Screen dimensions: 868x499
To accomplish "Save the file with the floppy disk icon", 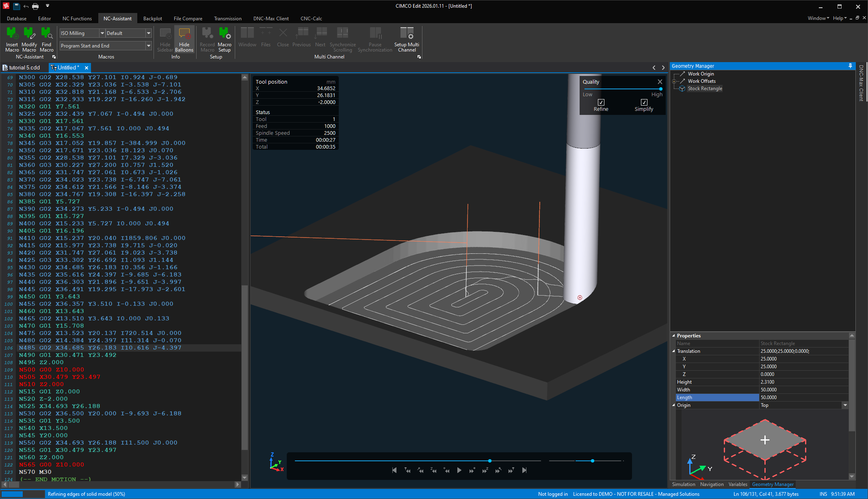I will pos(16,6).
